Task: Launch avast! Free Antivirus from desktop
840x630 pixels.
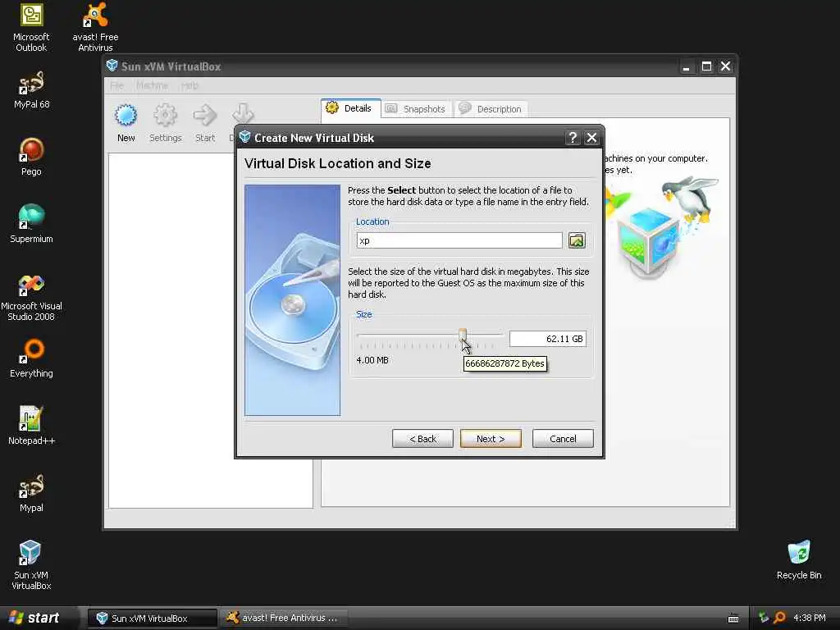Action: [95, 27]
